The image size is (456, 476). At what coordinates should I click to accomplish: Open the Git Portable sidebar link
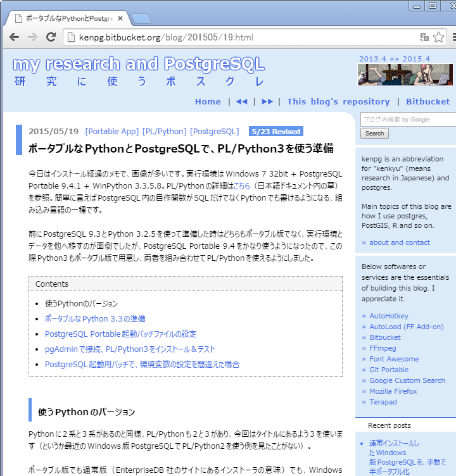pos(389,370)
